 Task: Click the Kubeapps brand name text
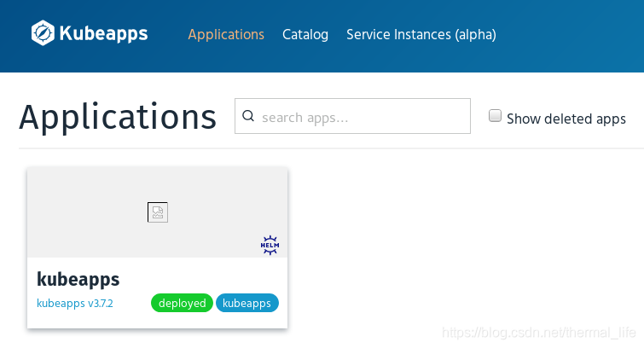103,33
